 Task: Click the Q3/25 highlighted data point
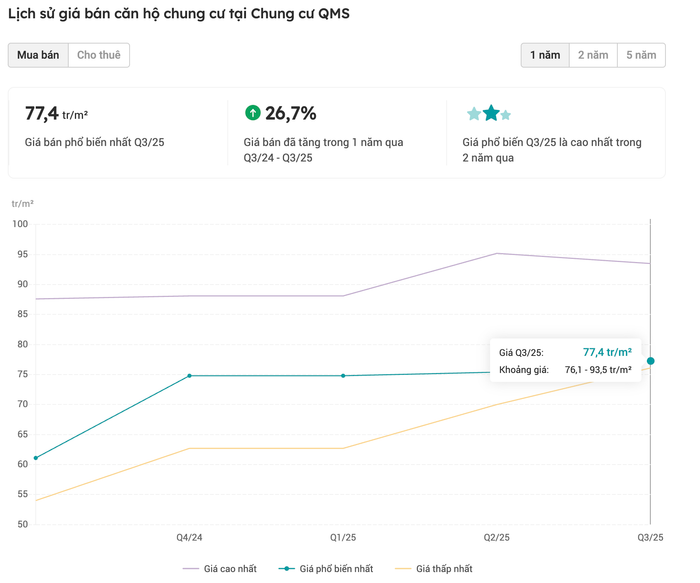(651, 361)
